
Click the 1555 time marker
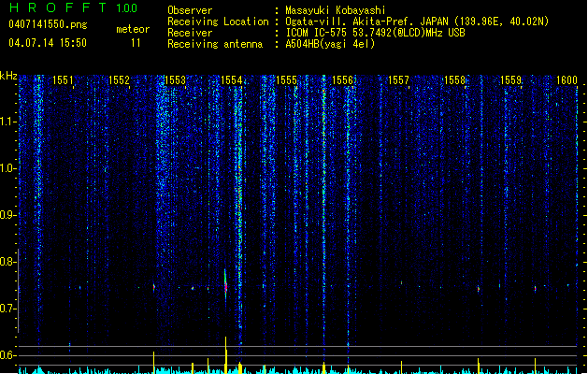click(x=286, y=80)
